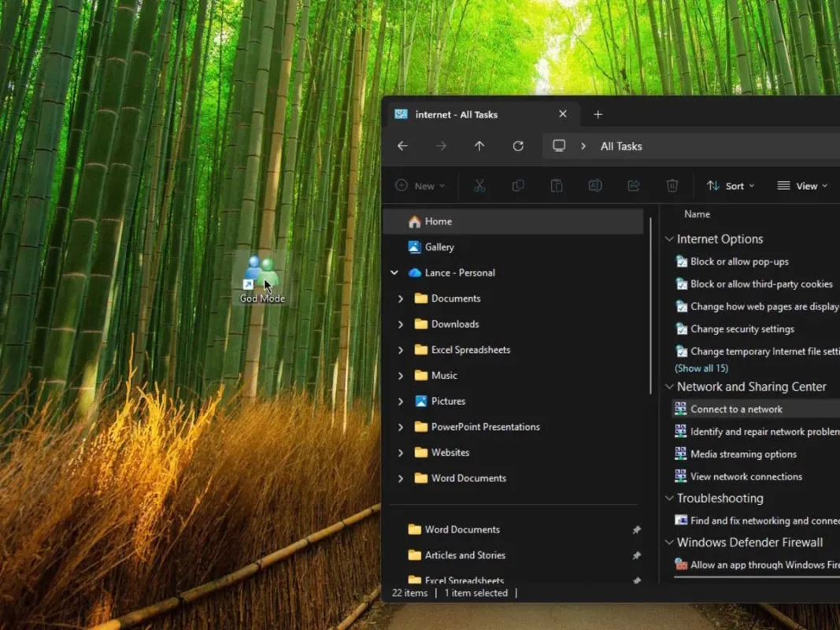The width and height of the screenshot is (840, 630).
Task: Click the forward navigation arrow
Action: [x=441, y=146]
